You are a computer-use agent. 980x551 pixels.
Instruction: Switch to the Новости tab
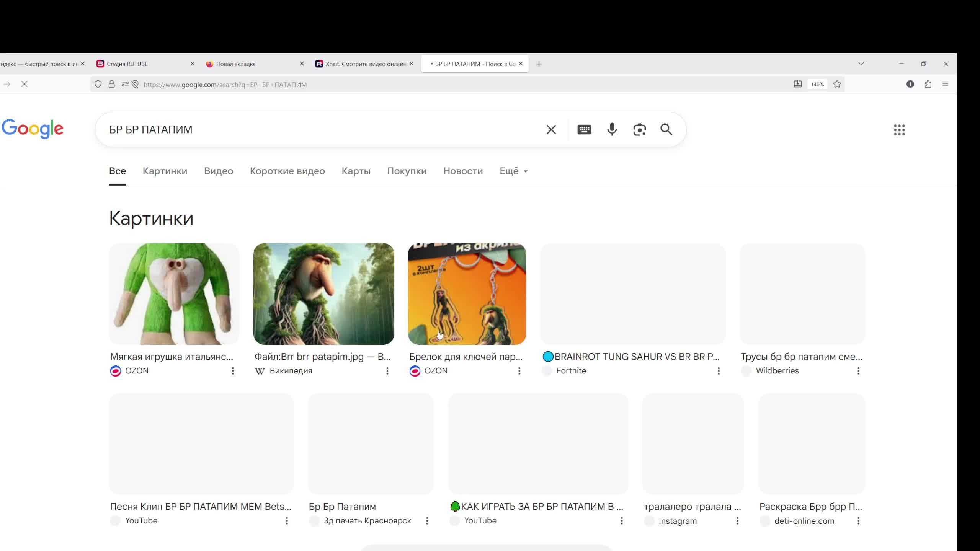coord(462,171)
